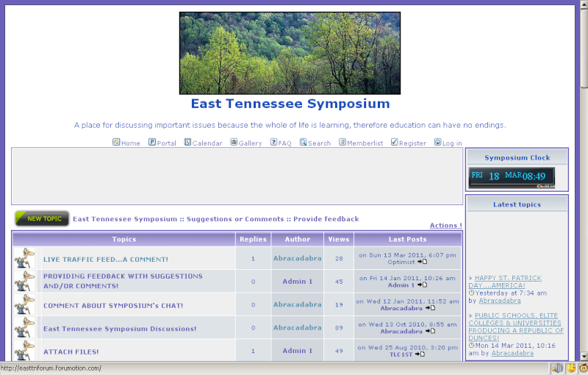588x375 pixels.
Task: Click the Calendar icon in the nav bar
Action: point(187,142)
